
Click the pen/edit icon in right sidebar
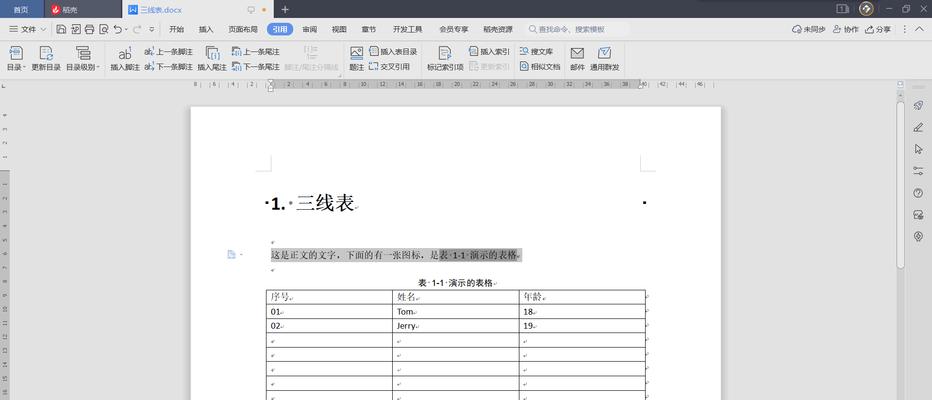point(918,127)
